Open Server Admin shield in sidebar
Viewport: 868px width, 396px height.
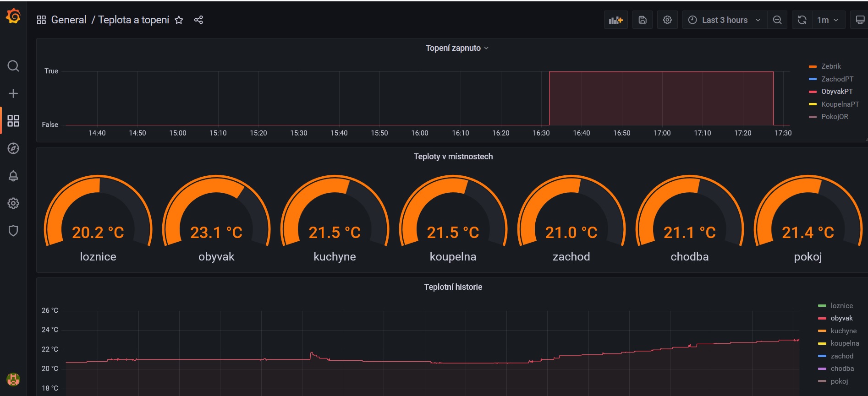point(13,231)
